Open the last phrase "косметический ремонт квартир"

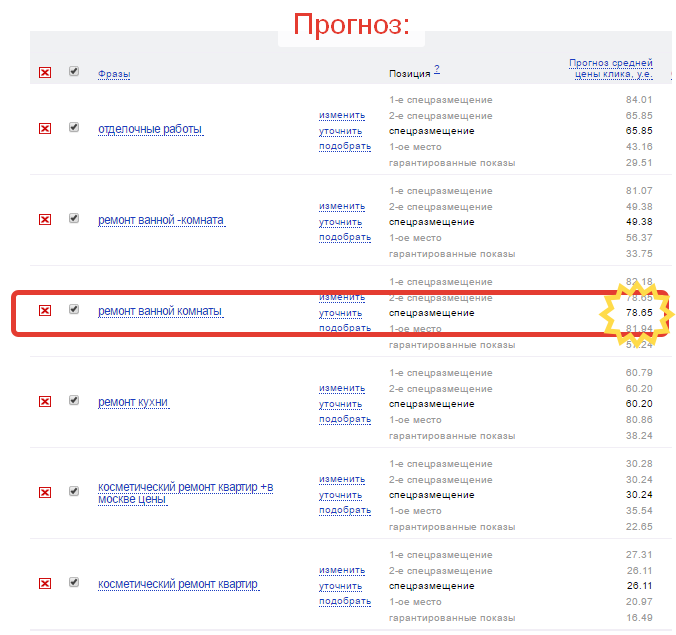point(178,584)
